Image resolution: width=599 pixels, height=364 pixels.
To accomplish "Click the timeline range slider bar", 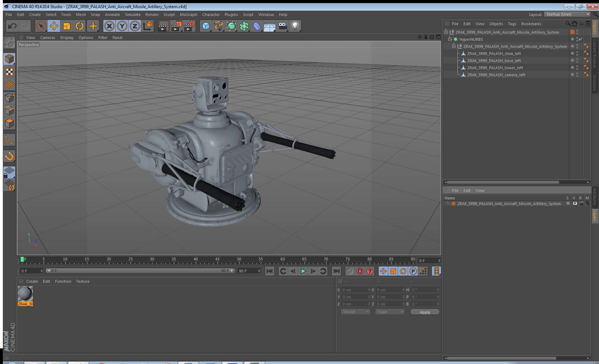I will (x=140, y=271).
